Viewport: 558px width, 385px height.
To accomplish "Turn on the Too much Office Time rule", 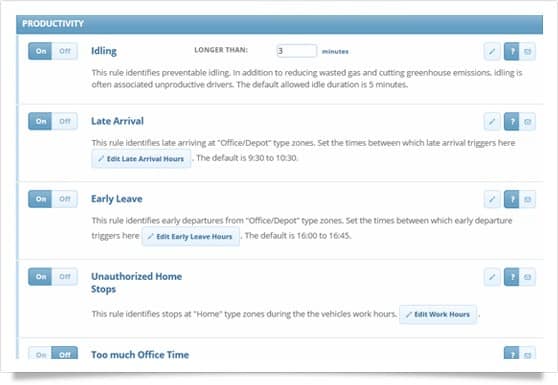I will coord(41,354).
